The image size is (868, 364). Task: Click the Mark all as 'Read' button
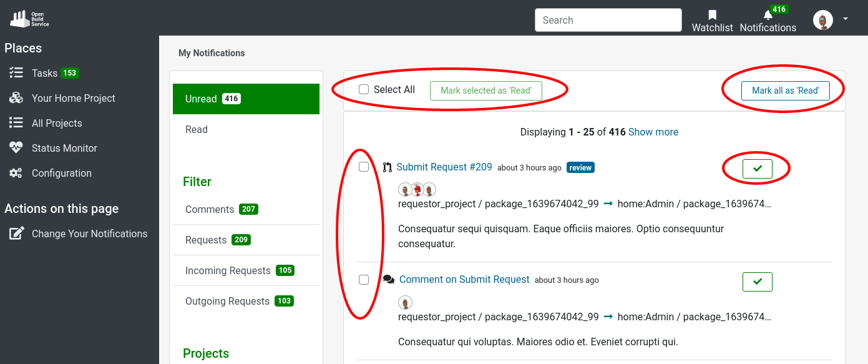pyautogui.click(x=785, y=91)
